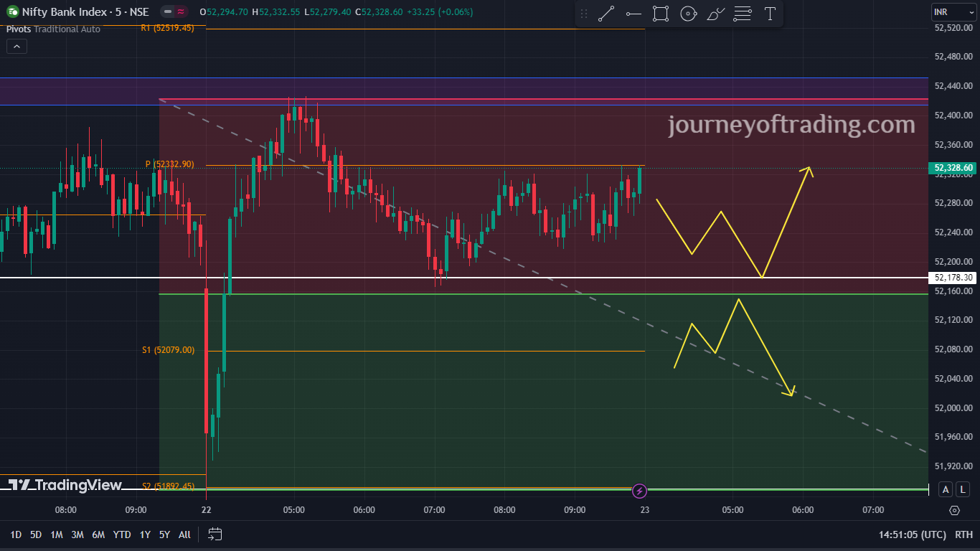Click the pink approximate-data indicator pill
This screenshot has height=551, width=980.
pos(181,11)
